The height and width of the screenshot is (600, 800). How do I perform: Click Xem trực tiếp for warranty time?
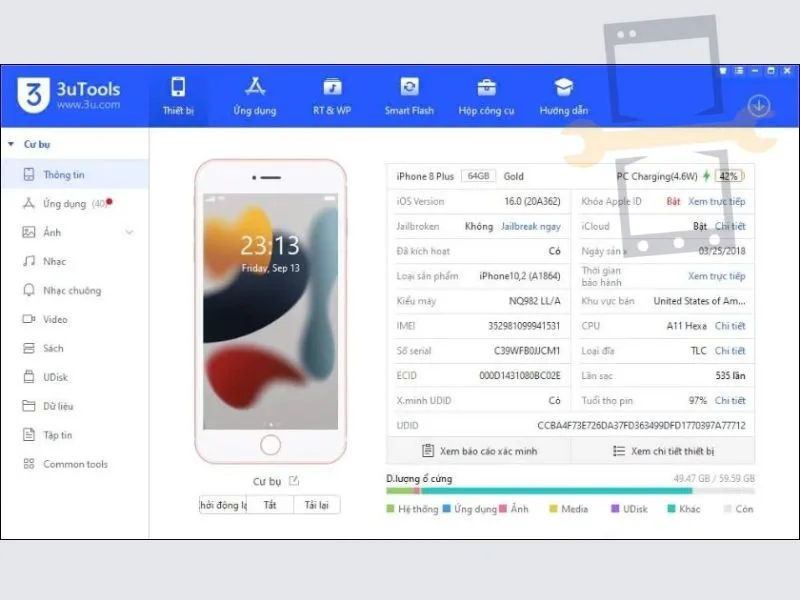(717, 276)
